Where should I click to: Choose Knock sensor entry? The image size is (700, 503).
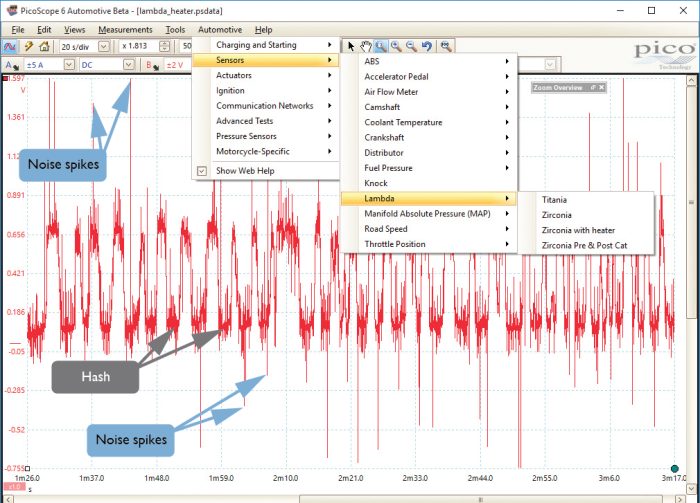[x=429, y=183]
